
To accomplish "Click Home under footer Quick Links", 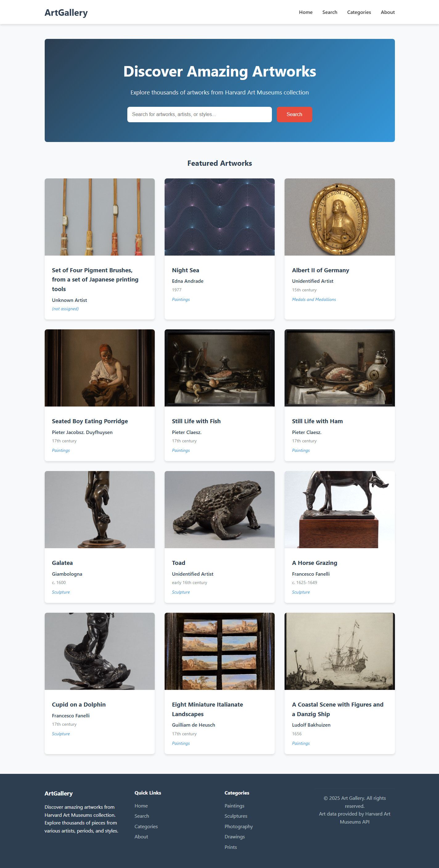I will (x=141, y=806).
